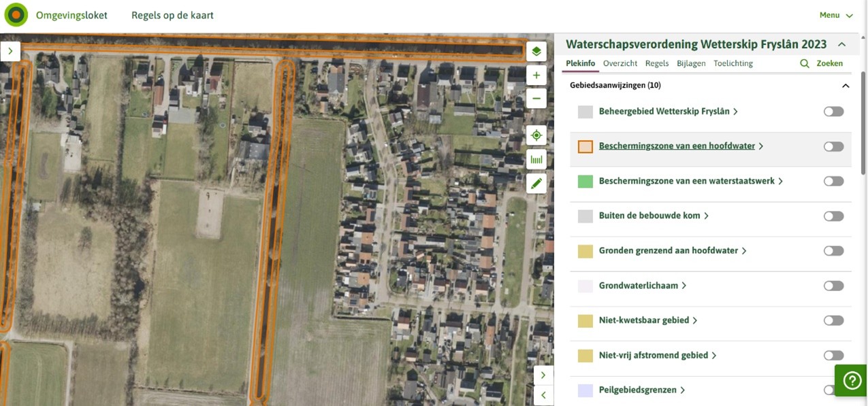
Task: Click green swatch of Beschermingszone waterstaatswerk
Action: [x=585, y=182]
